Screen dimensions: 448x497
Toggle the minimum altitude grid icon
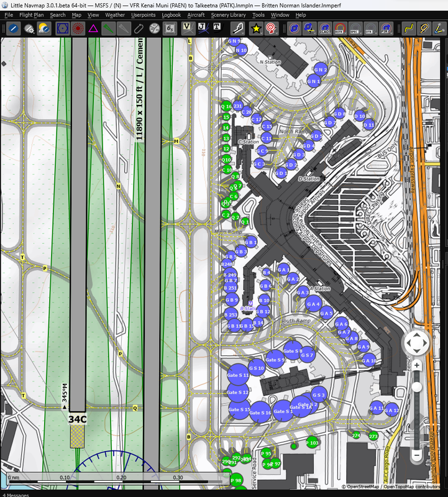coord(170,29)
